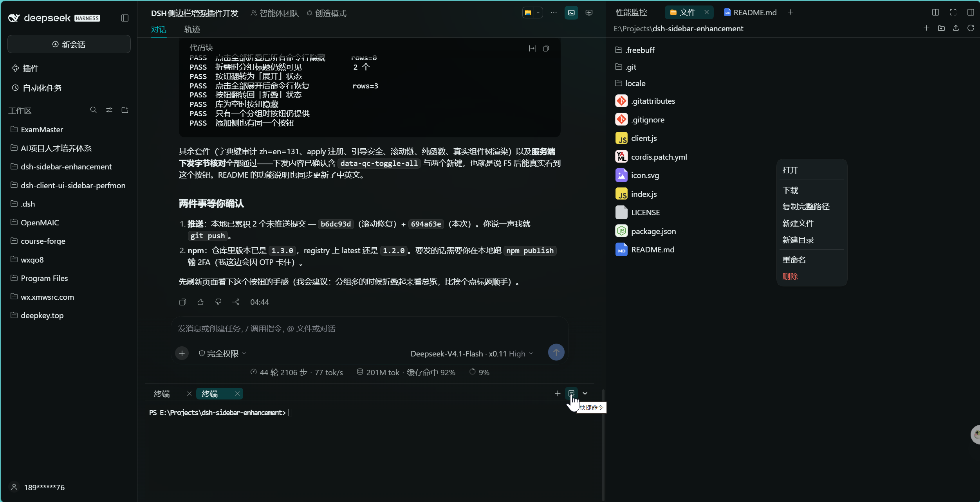
Task: Send the message with arrow button
Action: pyautogui.click(x=556, y=353)
